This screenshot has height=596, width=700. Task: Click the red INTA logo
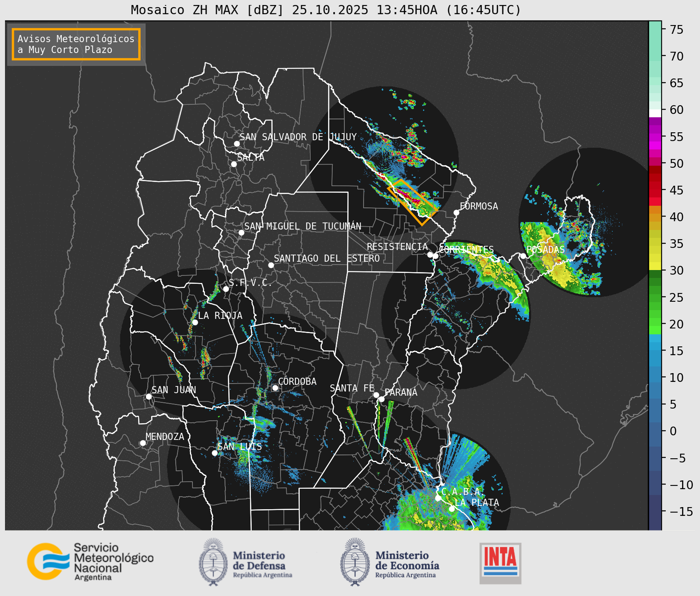500,563
